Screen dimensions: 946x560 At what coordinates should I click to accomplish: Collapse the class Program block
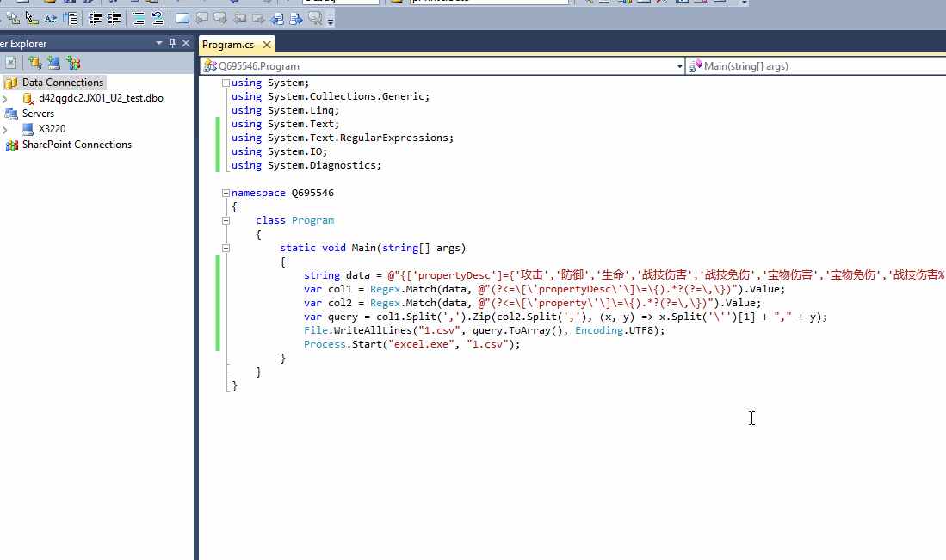[x=226, y=220]
